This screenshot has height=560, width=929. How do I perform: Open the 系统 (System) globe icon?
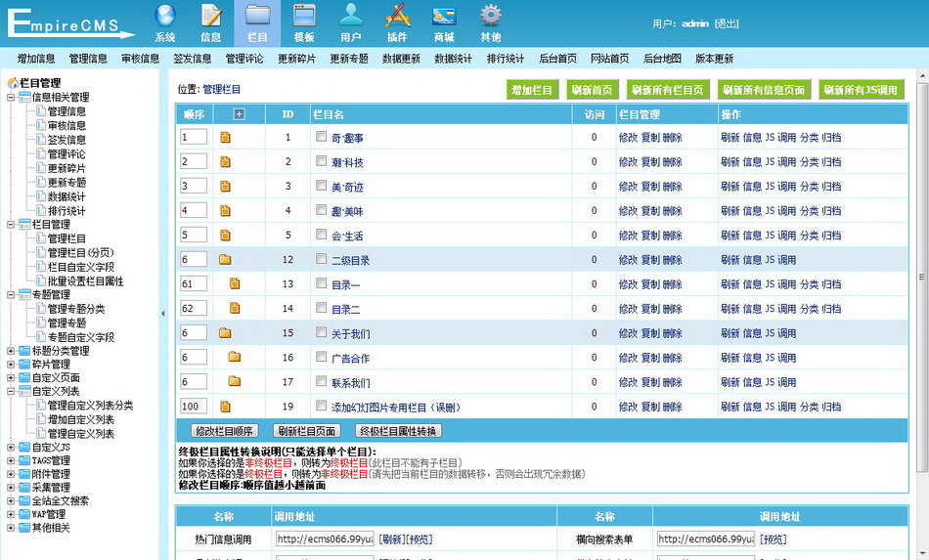165,17
